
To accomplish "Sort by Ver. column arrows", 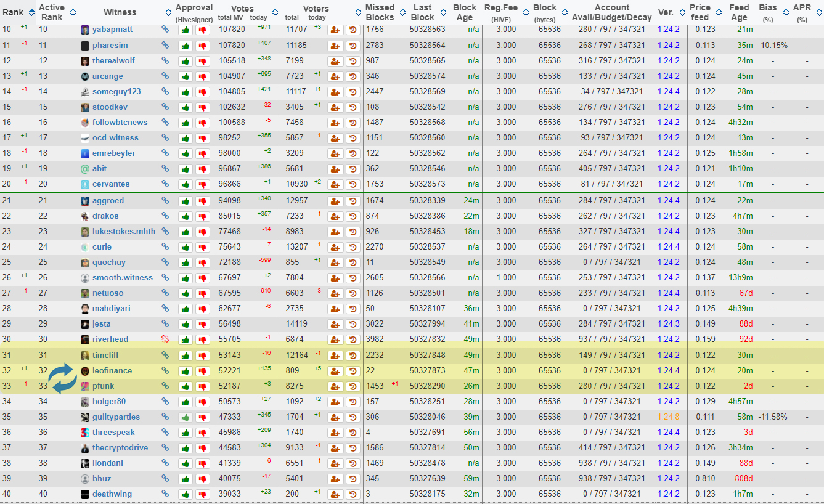I will (x=682, y=12).
